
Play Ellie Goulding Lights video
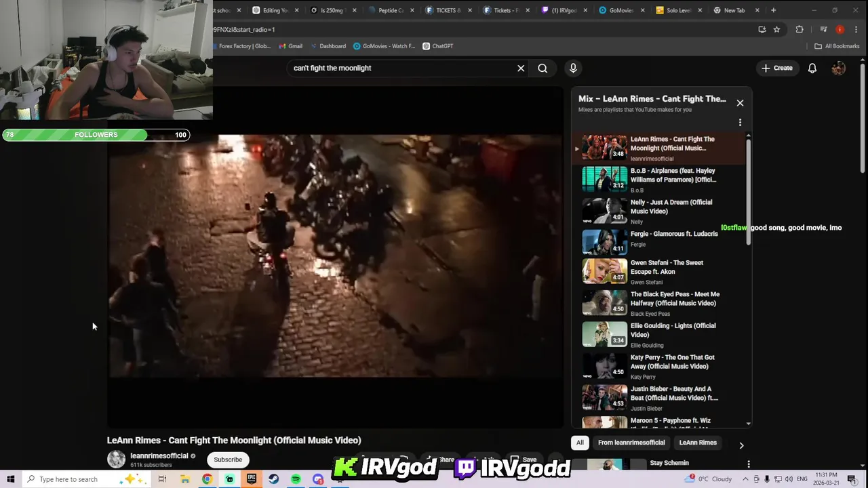pos(658,335)
